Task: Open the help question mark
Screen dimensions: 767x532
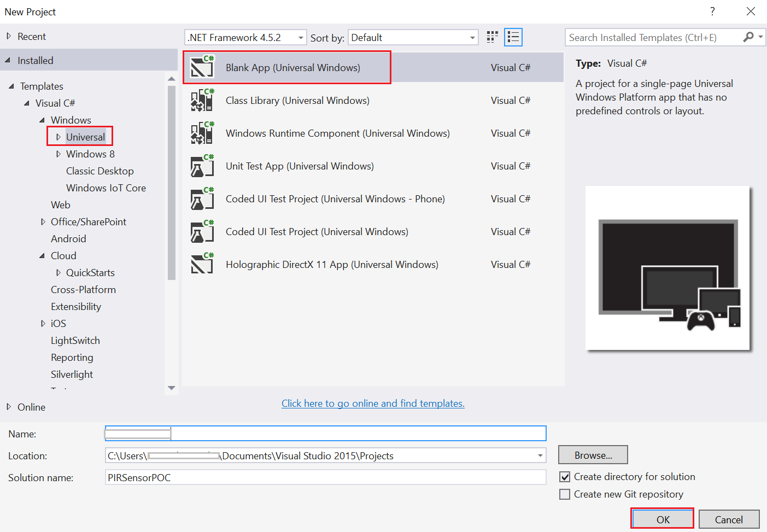Action: click(712, 11)
